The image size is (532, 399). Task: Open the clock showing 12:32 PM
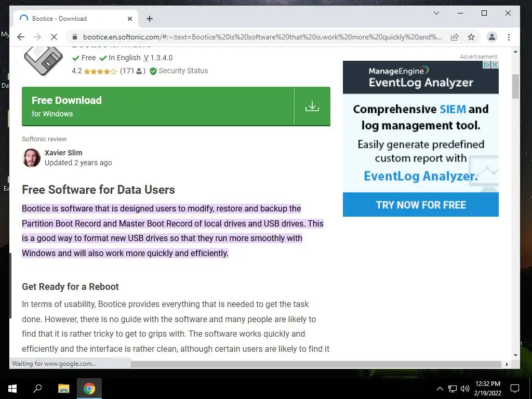click(487, 389)
